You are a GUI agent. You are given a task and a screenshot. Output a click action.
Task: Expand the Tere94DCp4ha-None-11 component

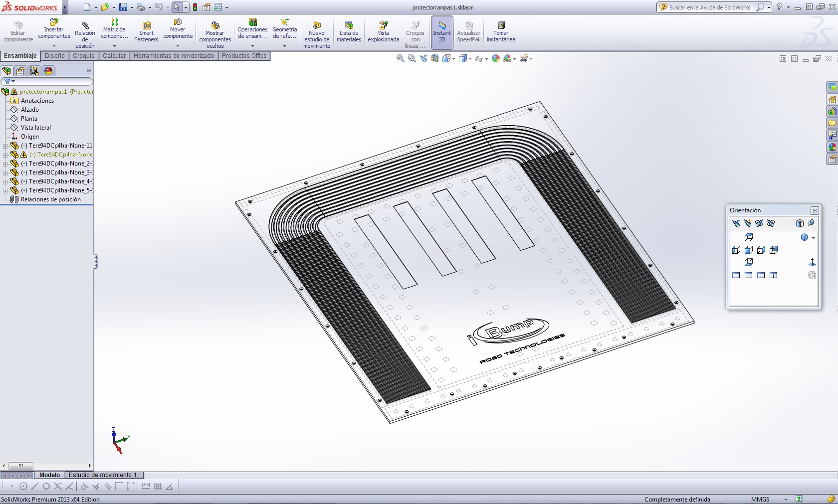(x=5, y=146)
